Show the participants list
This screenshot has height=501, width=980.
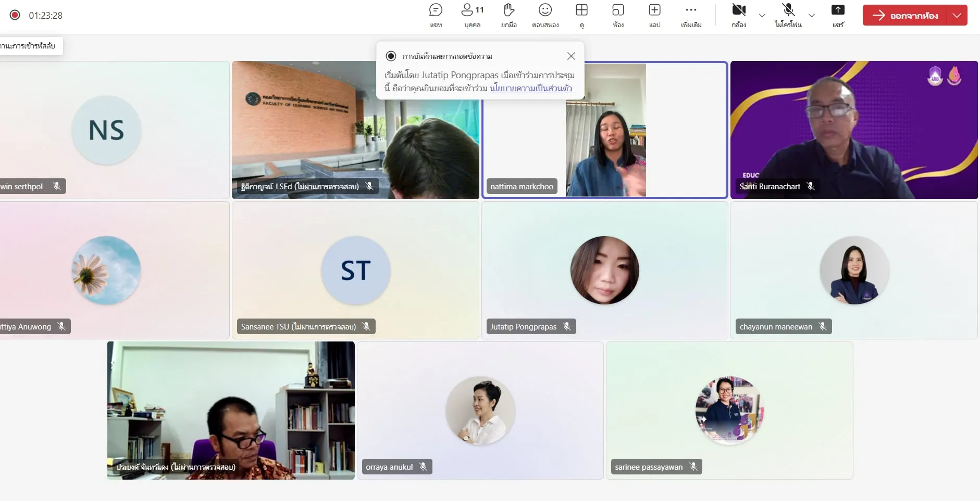470,15
